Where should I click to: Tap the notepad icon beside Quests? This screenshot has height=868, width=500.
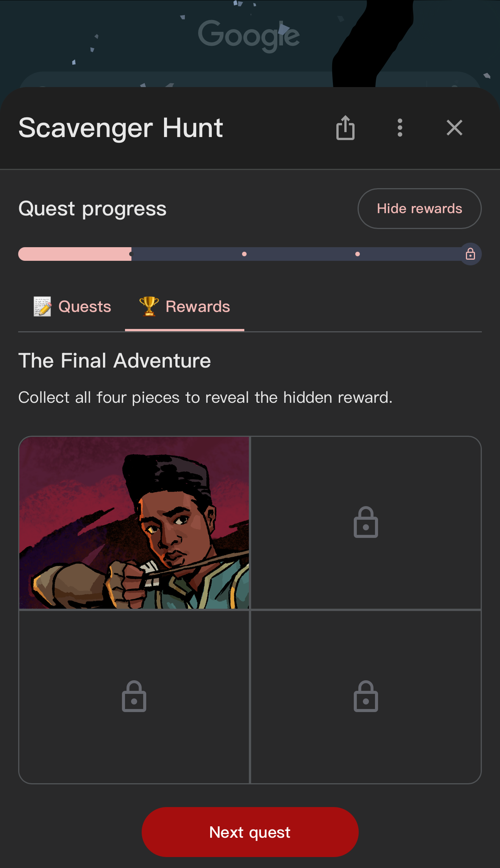click(x=42, y=306)
